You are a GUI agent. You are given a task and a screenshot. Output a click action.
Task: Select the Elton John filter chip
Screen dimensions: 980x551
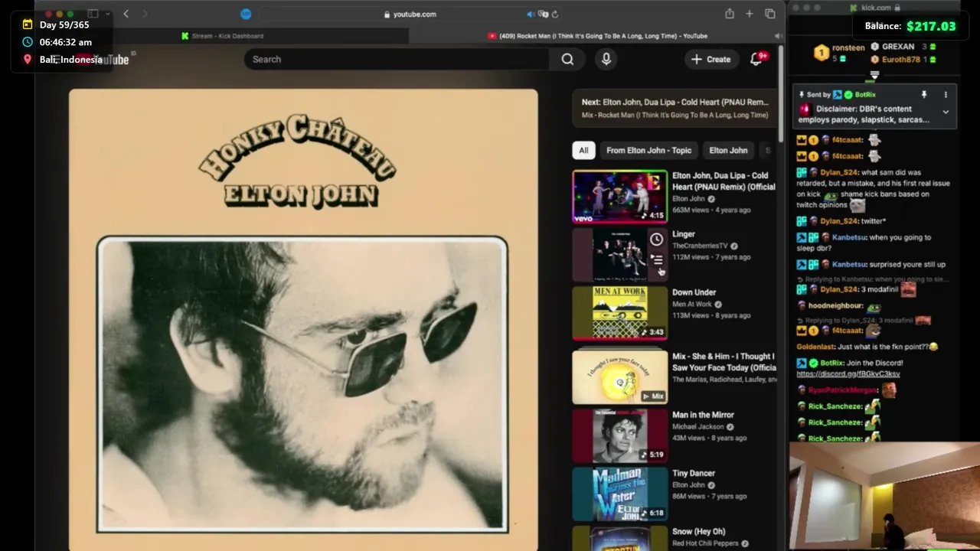pyautogui.click(x=728, y=150)
